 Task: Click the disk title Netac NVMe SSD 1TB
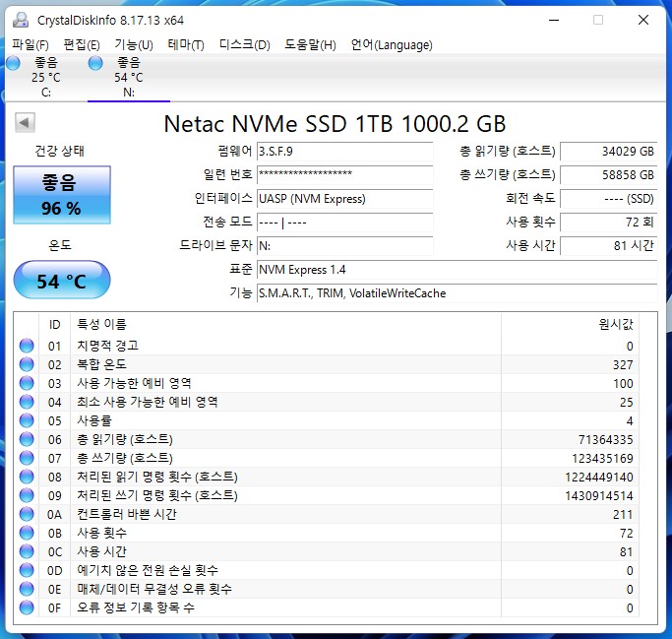tap(335, 124)
